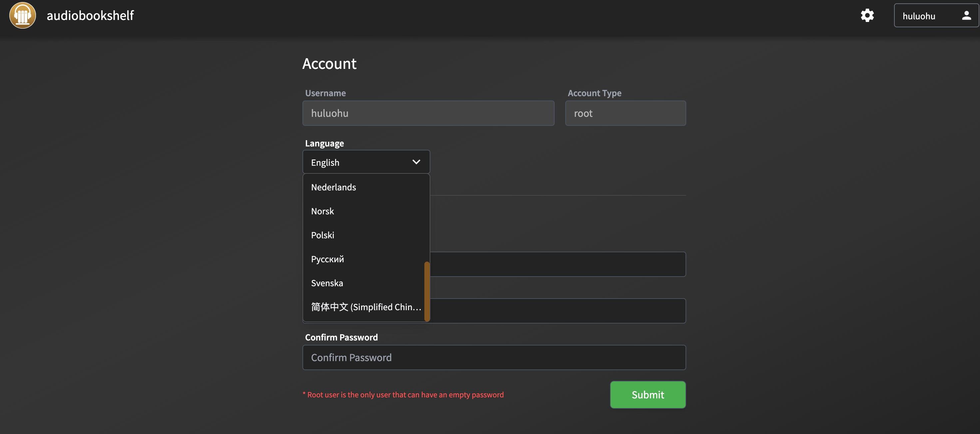The width and height of the screenshot is (980, 434).
Task: Click the audiobookshelf title text
Action: pyautogui.click(x=90, y=15)
